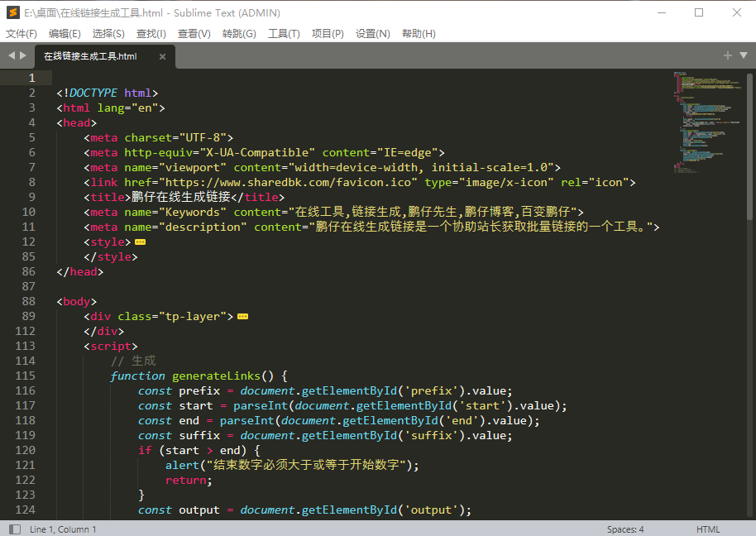
Task: Click Line 1, Column 1 status text
Action: 63,529
